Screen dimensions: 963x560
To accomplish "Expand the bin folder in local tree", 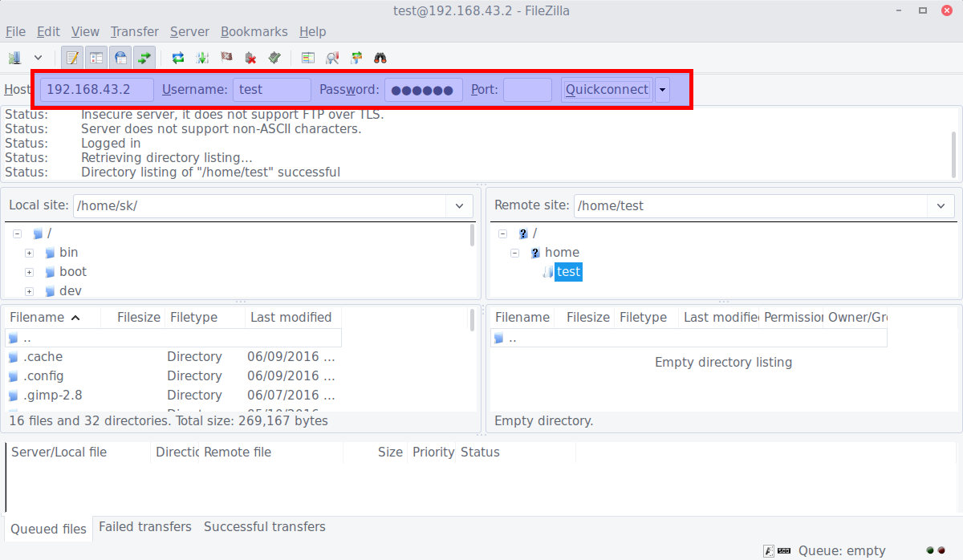I will tap(29, 253).
